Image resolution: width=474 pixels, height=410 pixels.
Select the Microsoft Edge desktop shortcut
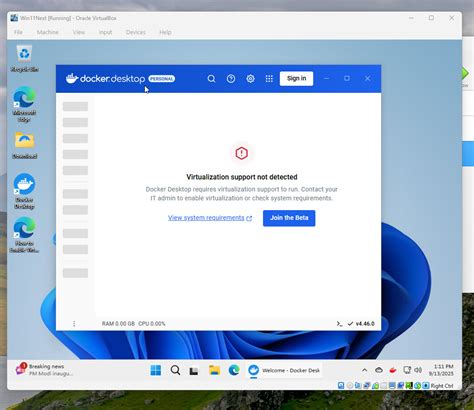tap(24, 104)
